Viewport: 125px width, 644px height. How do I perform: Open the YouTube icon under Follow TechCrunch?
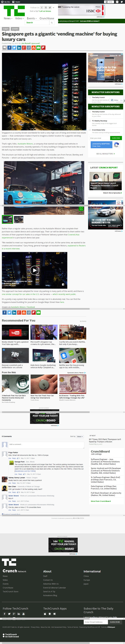click(23, 614)
